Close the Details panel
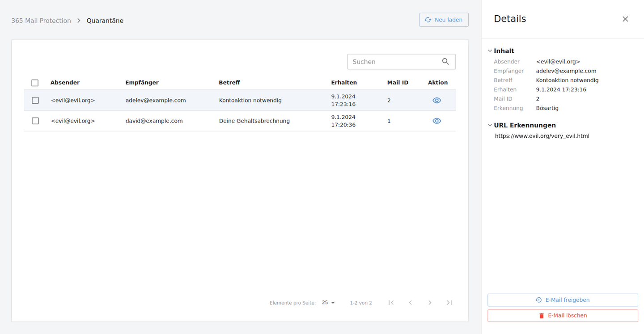This screenshot has width=644, height=334. (x=625, y=19)
